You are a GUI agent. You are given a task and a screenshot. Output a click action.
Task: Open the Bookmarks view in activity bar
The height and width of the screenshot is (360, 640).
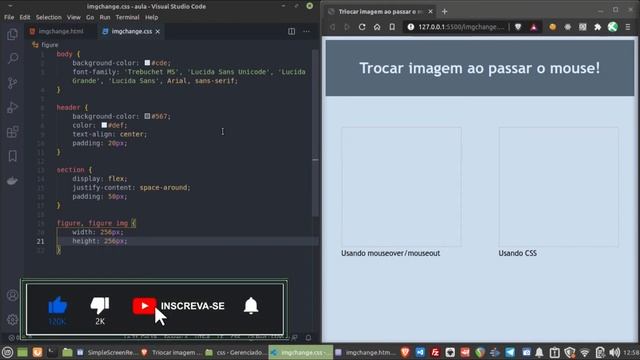click(x=13, y=156)
